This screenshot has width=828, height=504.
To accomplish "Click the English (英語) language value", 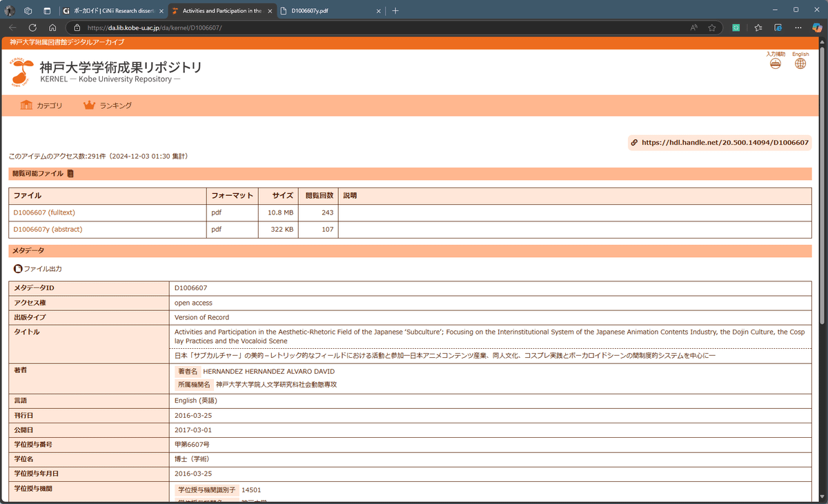I will (196, 401).
